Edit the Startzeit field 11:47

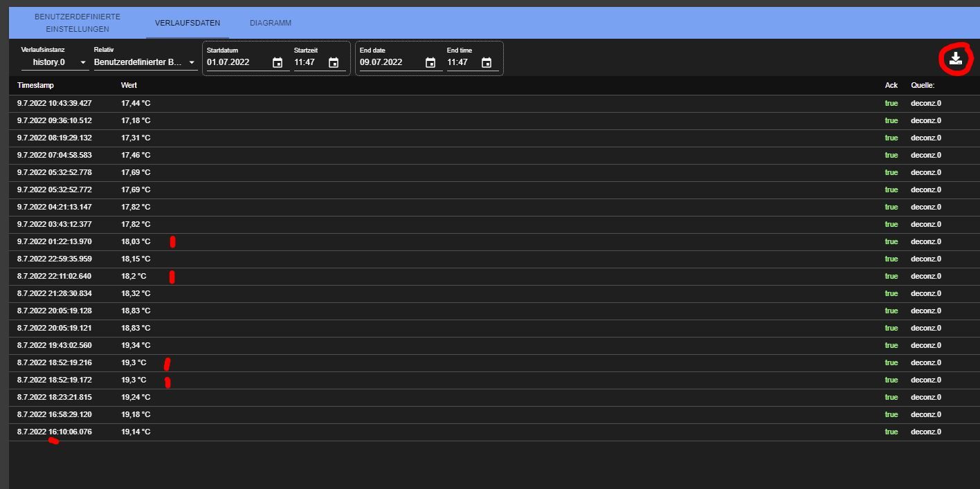click(x=309, y=62)
